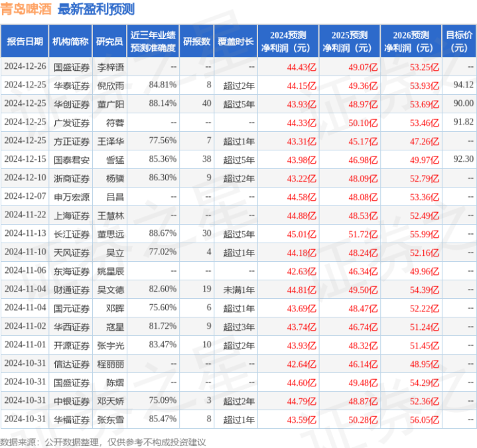Click the 华福证券 institution cell
The width and height of the screenshot is (477, 448).
point(72,420)
